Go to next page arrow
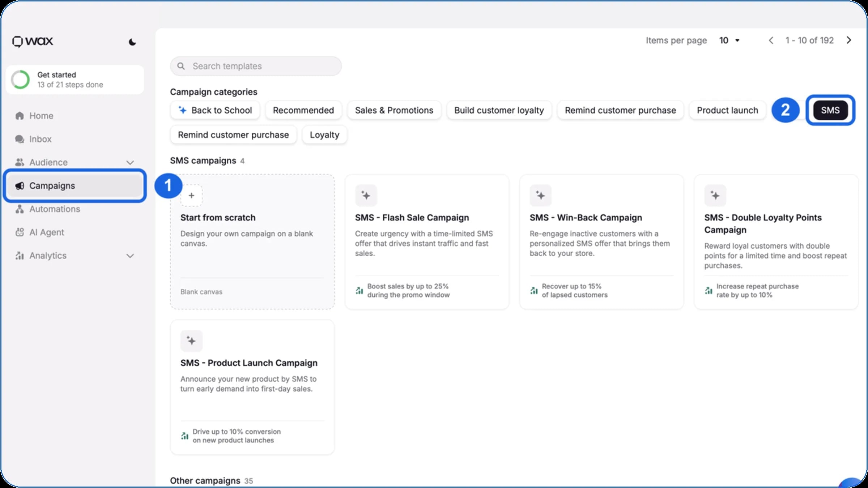868x488 pixels. click(x=849, y=40)
